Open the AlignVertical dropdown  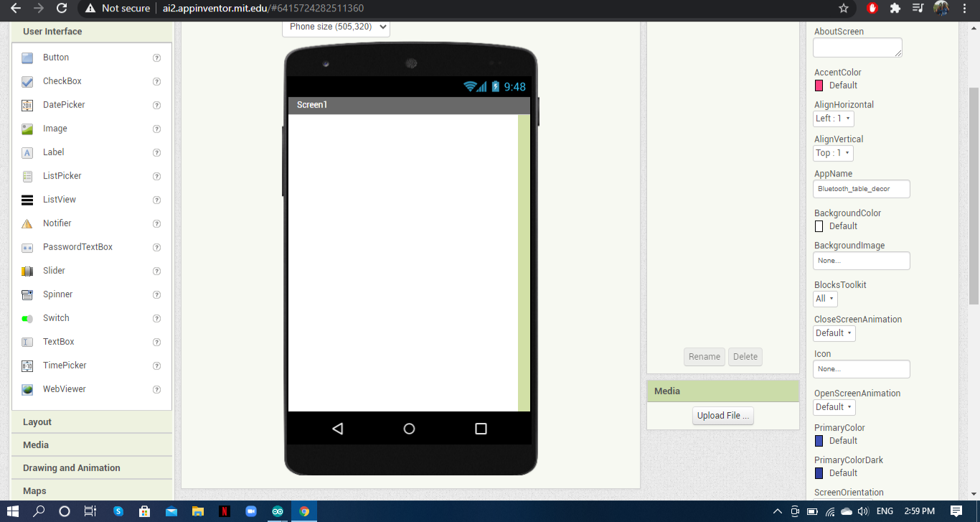point(833,153)
